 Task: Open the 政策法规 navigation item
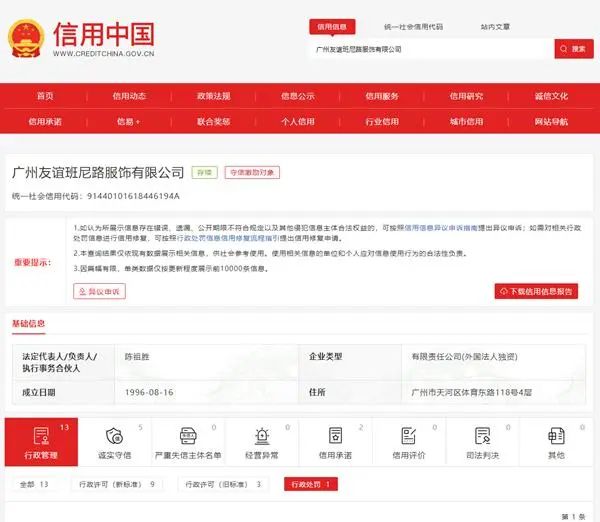click(x=214, y=96)
